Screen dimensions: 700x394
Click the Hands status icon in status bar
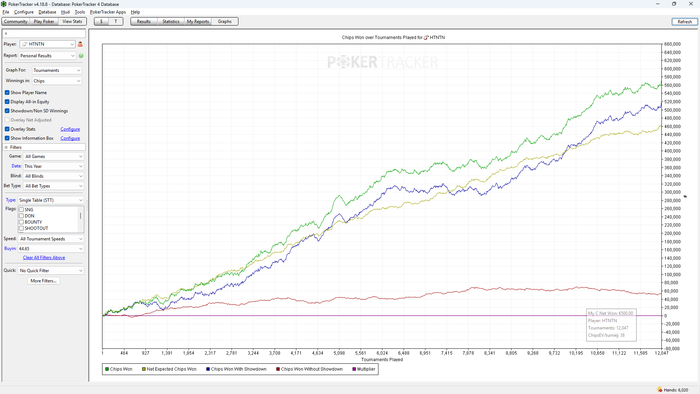point(659,390)
